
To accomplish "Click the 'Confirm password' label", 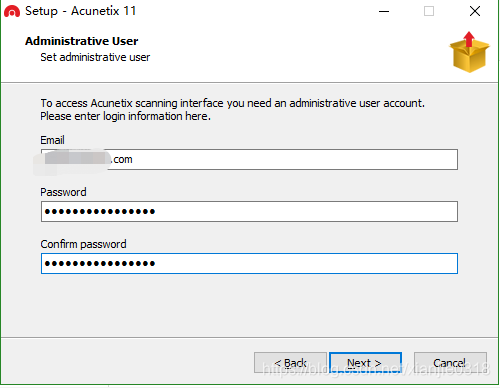I will (x=83, y=244).
